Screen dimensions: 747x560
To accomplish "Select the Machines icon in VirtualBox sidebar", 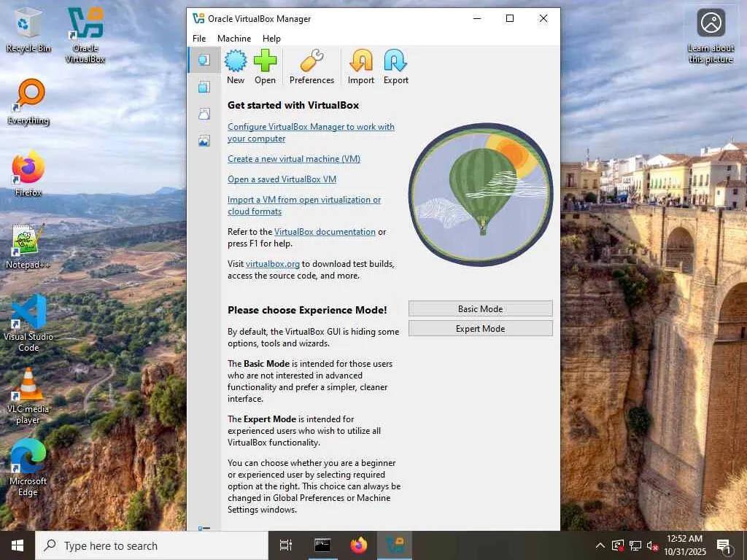I will click(x=204, y=87).
